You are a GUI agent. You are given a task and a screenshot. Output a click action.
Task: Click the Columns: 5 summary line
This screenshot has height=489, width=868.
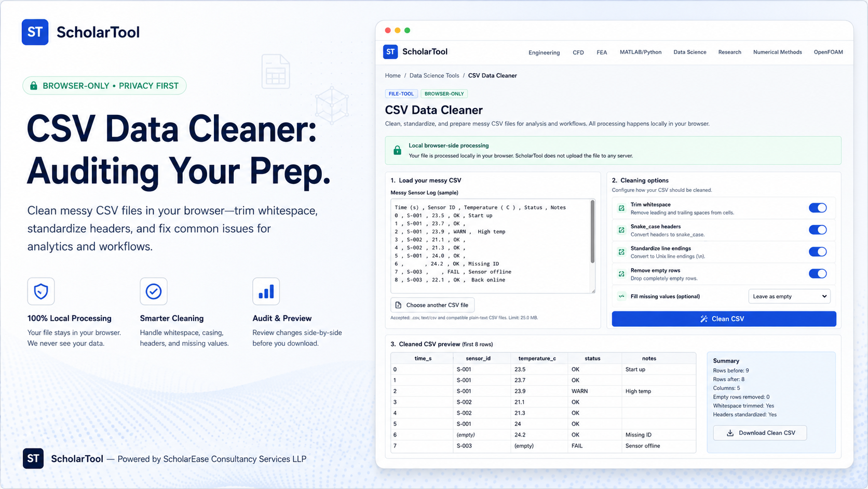pos(727,388)
